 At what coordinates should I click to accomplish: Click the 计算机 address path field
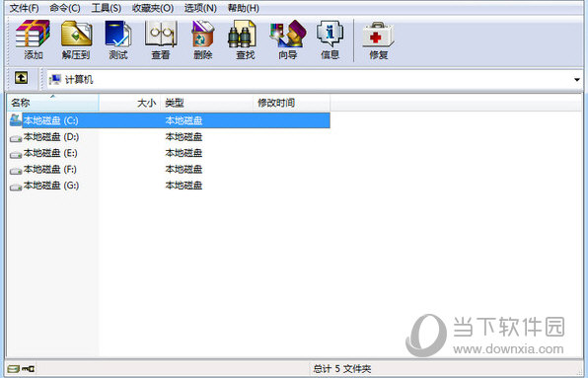tap(315, 80)
